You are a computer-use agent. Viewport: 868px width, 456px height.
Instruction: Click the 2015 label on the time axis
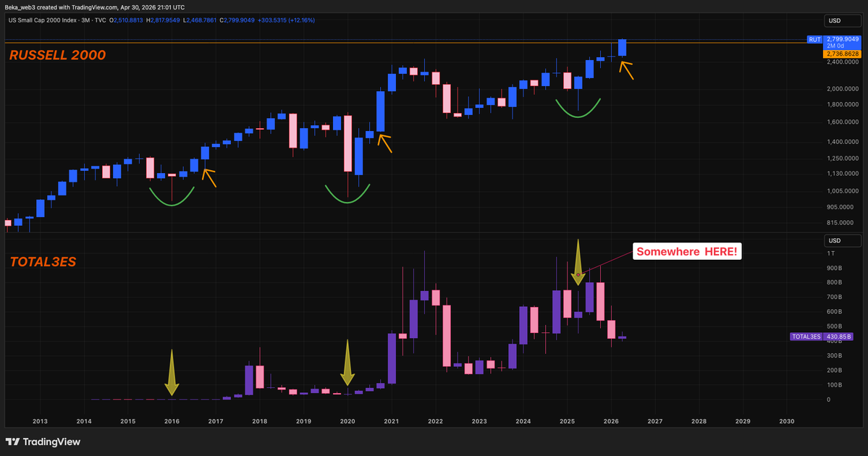tap(128, 421)
